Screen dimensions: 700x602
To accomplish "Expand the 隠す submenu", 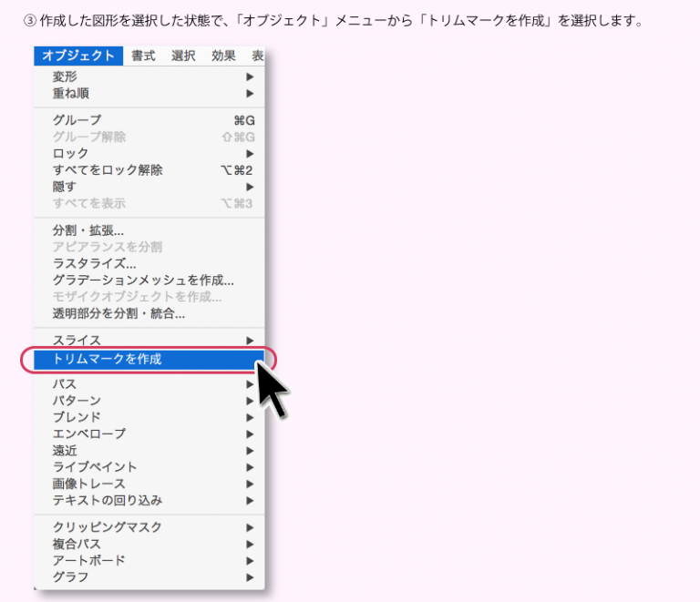I will (x=66, y=187).
